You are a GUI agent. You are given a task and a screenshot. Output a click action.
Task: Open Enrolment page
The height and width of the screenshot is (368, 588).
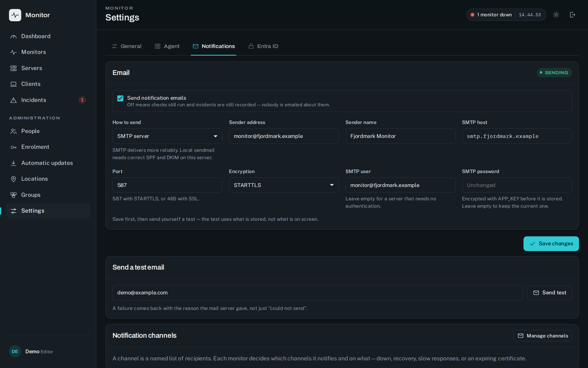pyautogui.click(x=48, y=147)
